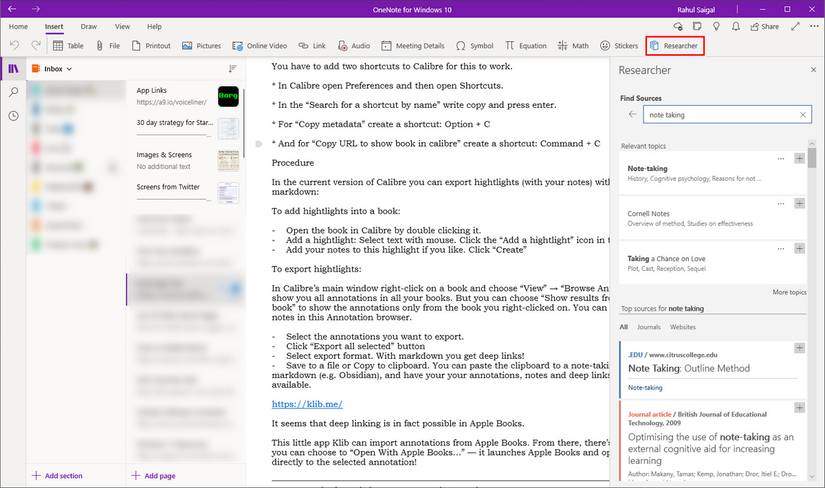Open the sync status cloud icon
This screenshot has height=488, width=825.
click(678, 26)
